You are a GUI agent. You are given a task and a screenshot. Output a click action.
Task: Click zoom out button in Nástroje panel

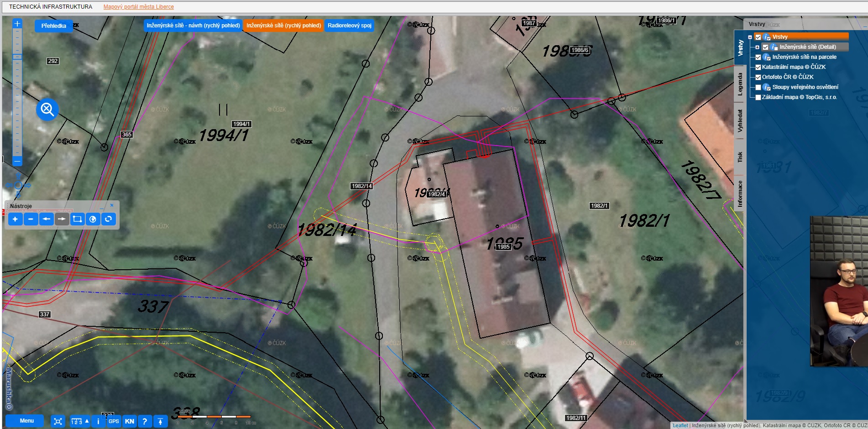(31, 219)
